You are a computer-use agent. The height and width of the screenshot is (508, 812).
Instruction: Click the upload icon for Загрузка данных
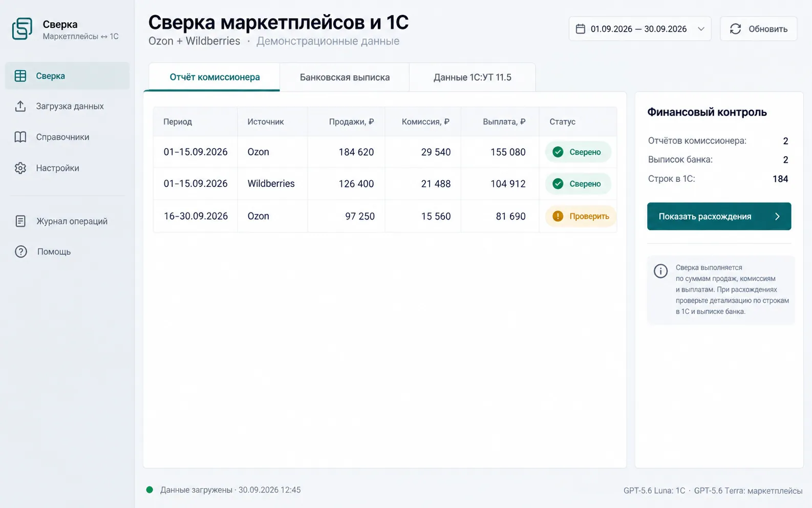coord(20,106)
